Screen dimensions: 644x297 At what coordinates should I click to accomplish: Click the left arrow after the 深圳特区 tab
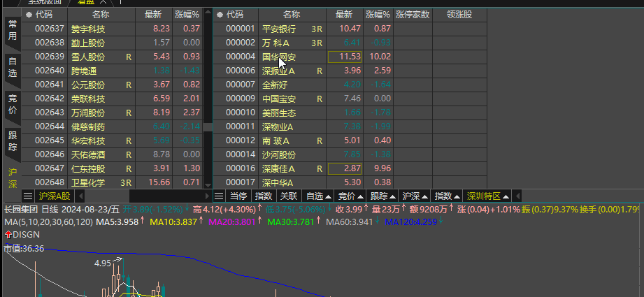click(517, 196)
